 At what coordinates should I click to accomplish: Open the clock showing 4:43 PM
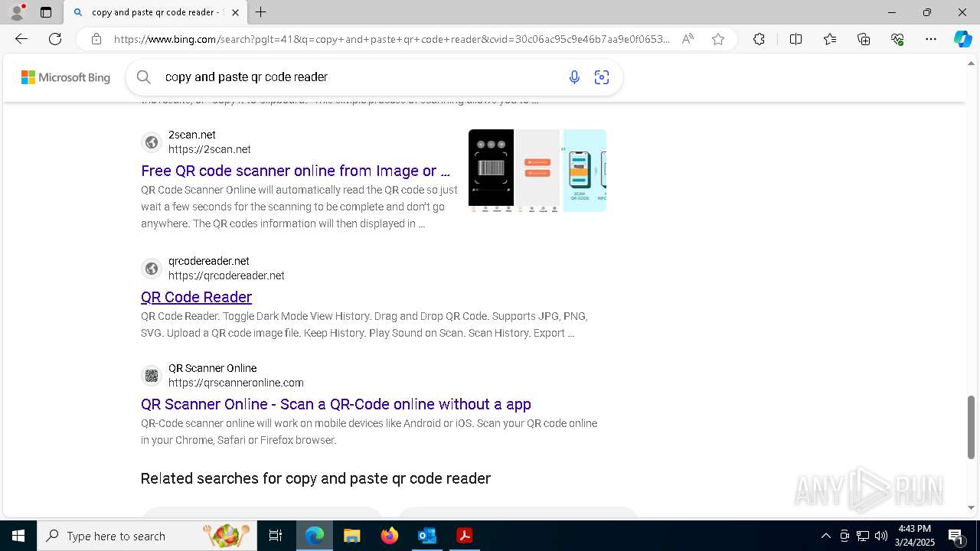914,536
